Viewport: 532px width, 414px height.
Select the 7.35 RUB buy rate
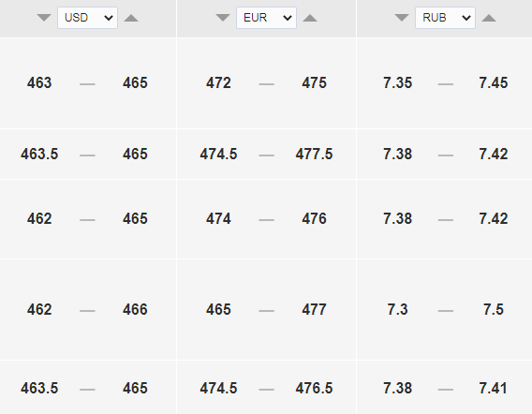[x=398, y=82]
